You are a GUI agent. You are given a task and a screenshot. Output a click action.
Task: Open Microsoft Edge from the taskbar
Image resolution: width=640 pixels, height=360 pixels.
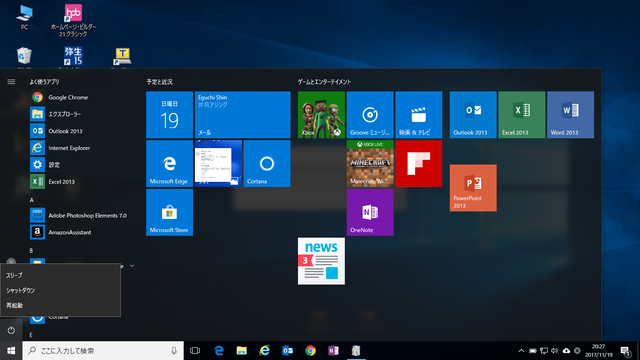click(x=219, y=351)
